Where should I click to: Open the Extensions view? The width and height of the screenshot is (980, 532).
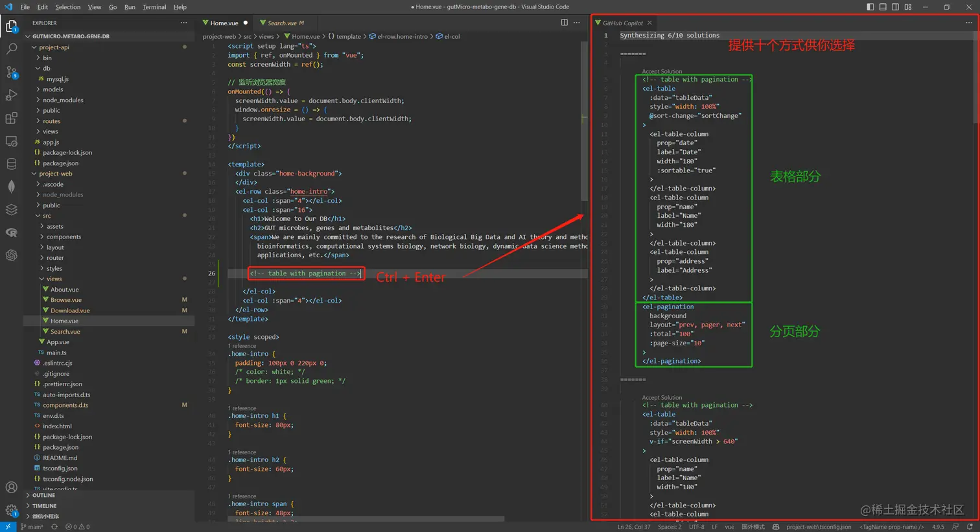point(11,118)
